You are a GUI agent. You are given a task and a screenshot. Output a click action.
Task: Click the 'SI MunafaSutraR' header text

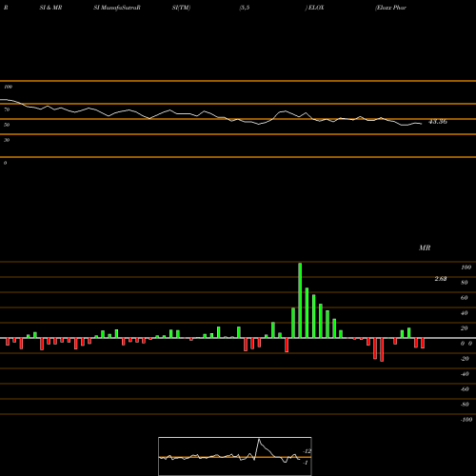tap(117, 8)
